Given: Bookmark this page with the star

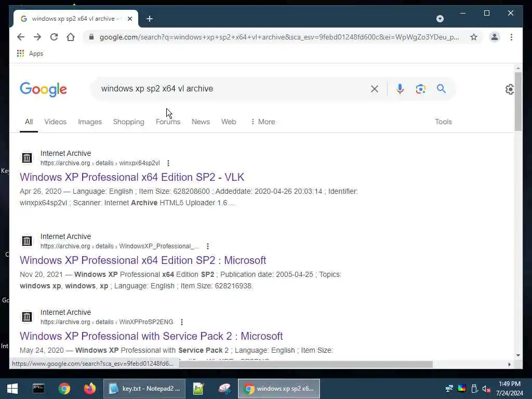Looking at the screenshot, I should pos(474,37).
